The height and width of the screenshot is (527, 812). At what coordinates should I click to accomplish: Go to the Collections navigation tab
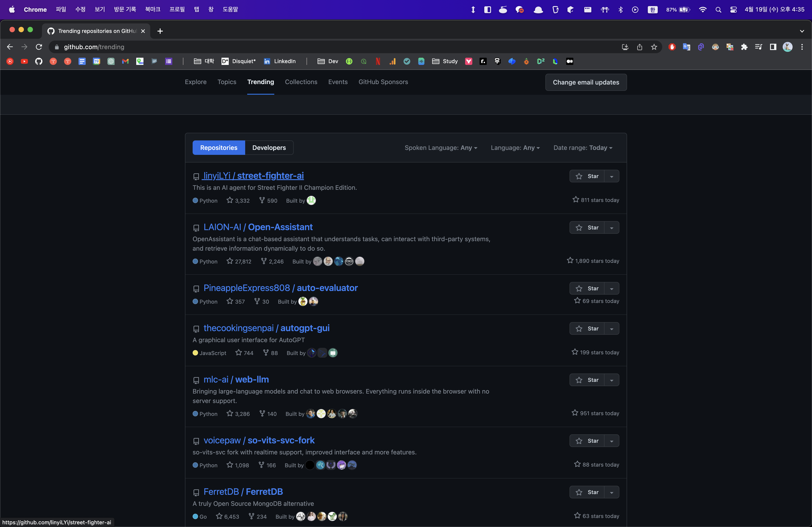(x=301, y=82)
